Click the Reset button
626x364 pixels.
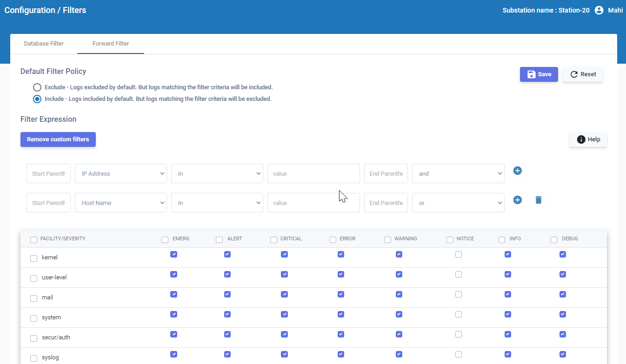(582, 74)
